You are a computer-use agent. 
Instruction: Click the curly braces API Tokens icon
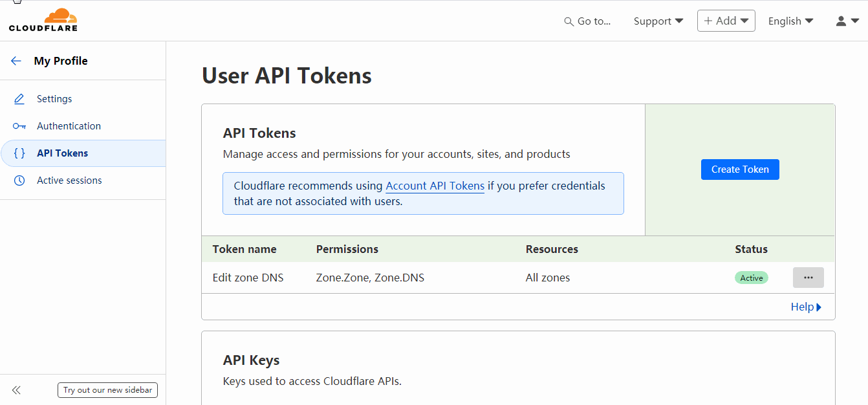tap(19, 153)
